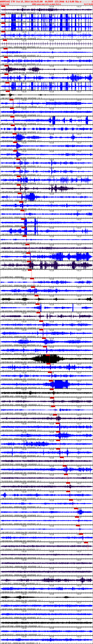Click trace label 'UW RRHS EHZ'
The image size is (93, 644).
(7, 107)
